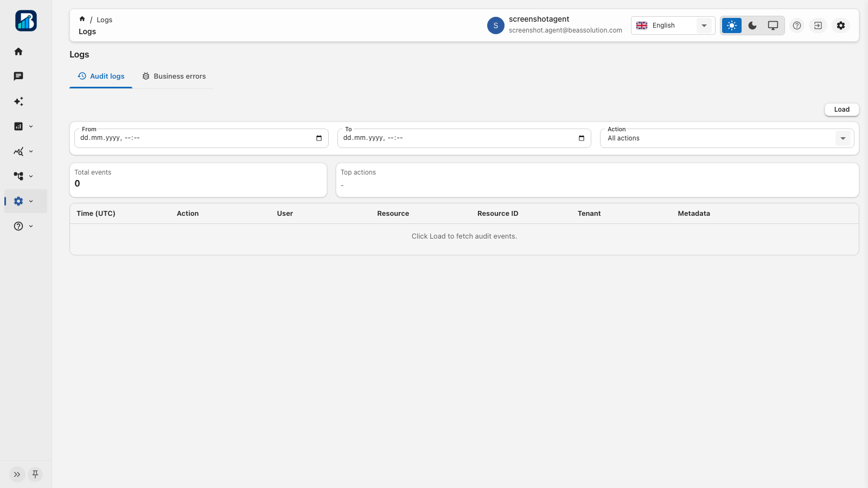Click the Load button
Image resolution: width=868 pixels, height=488 pixels.
click(x=842, y=110)
